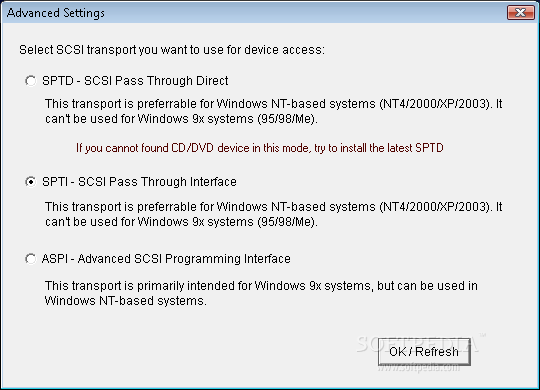Click SPTD transport description paragraph

point(273,111)
